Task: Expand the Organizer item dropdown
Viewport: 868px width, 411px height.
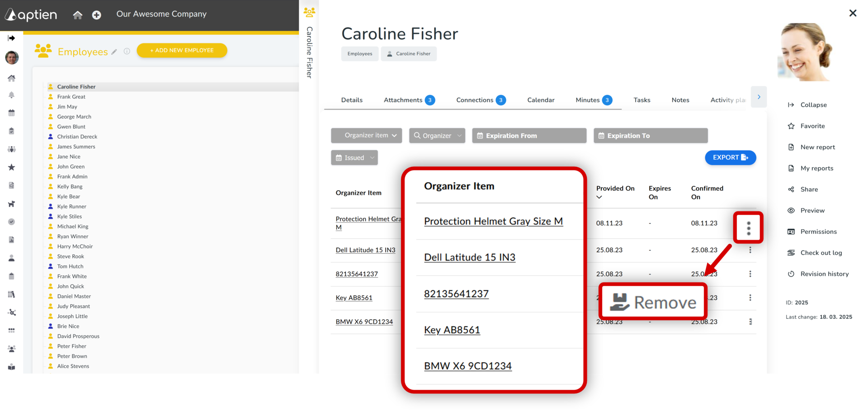Action: point(366,135)
